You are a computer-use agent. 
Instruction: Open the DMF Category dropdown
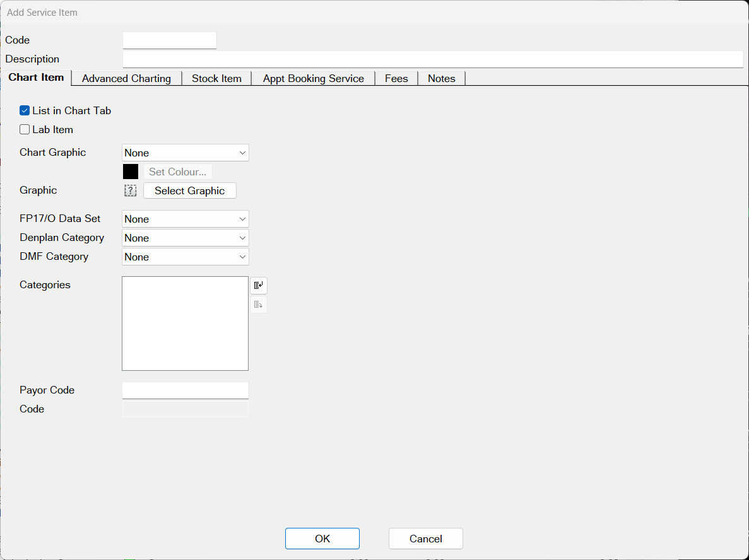coord(185,257)
